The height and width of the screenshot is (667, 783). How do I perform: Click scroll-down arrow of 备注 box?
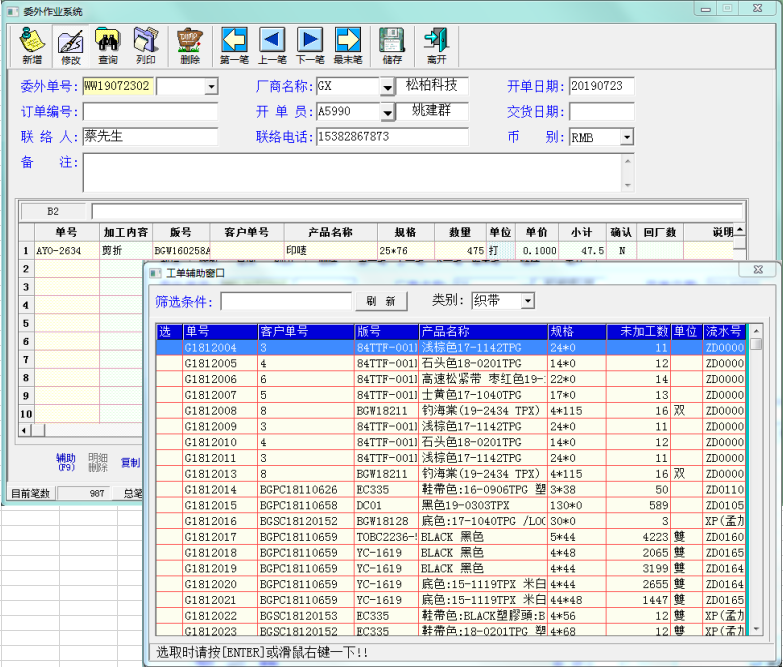point(628,185)
